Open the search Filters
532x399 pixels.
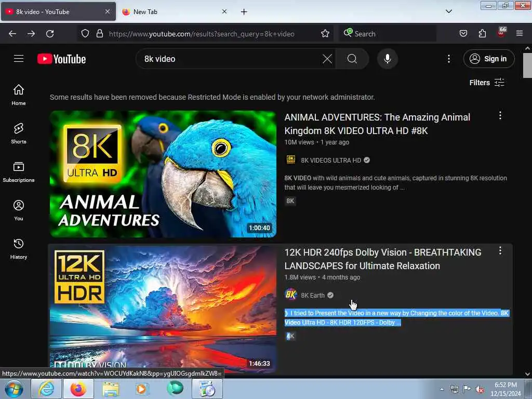[x=486, y=83]
